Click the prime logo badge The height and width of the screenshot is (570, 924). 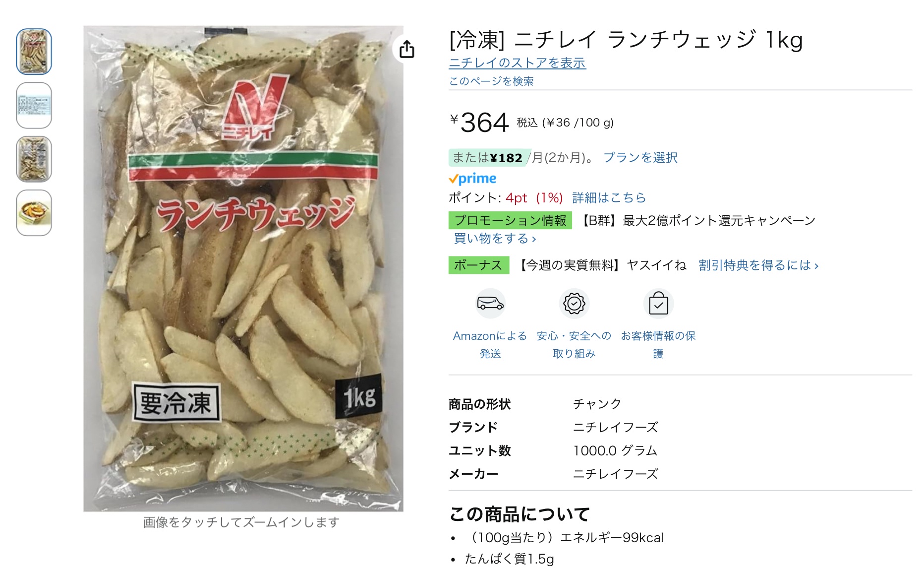472,179
